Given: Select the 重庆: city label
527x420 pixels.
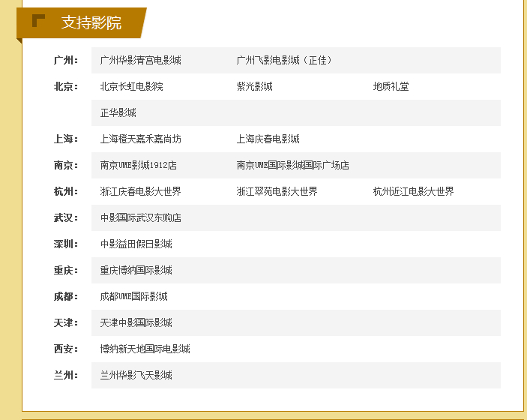Looking at the screenshot, I should point(66,270).
